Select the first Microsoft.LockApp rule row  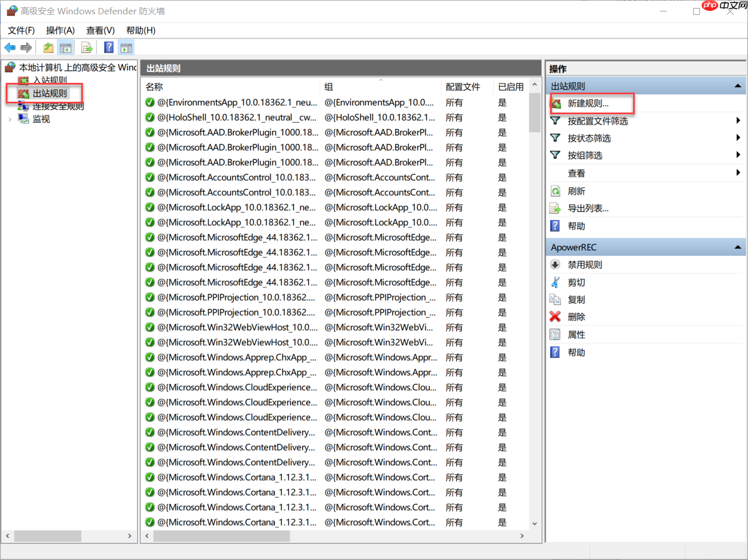click(236, 207)
